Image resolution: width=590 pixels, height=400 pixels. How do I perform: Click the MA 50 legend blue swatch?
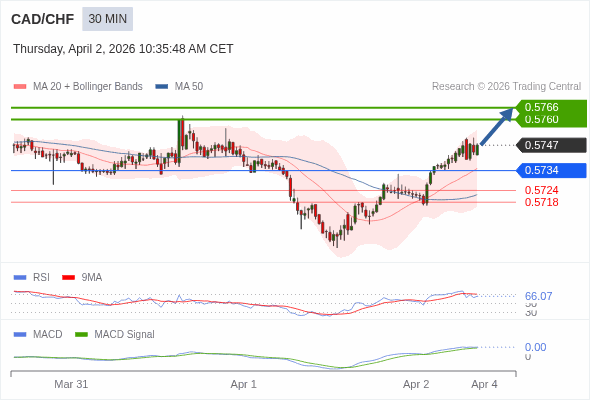162,87
